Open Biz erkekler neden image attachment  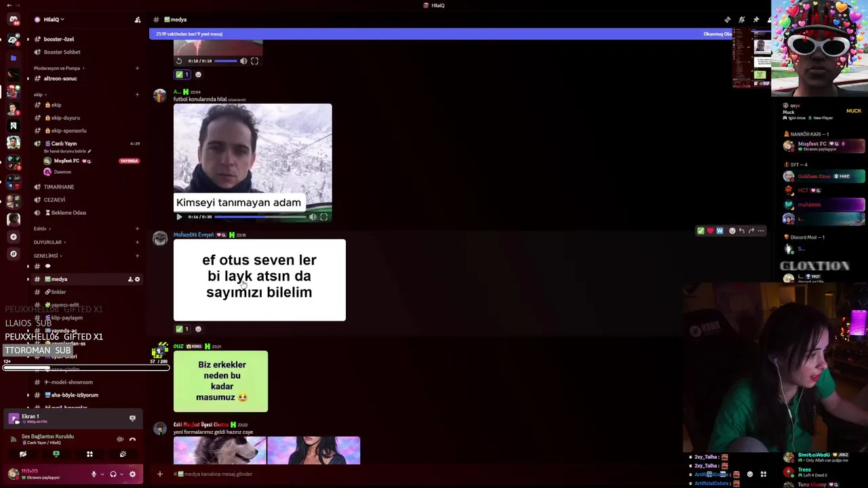click(220, 382)
